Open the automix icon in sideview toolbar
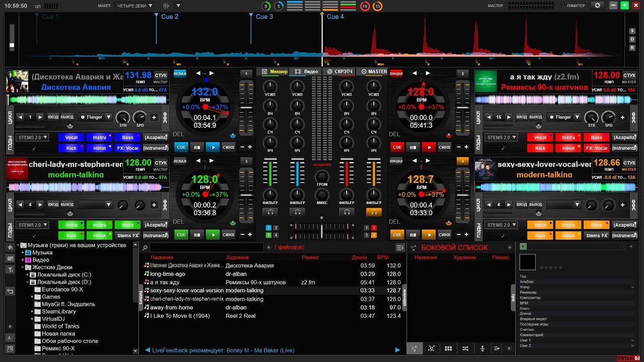The width and height of the screenshot is (644, 362). click(x=431, y=348)
